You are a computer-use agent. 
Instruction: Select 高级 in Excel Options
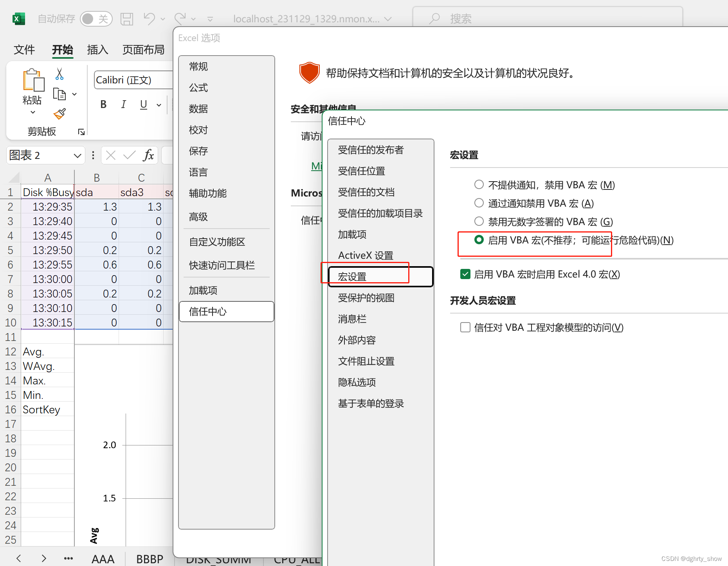pyautogui.click(x=227, y=217)
